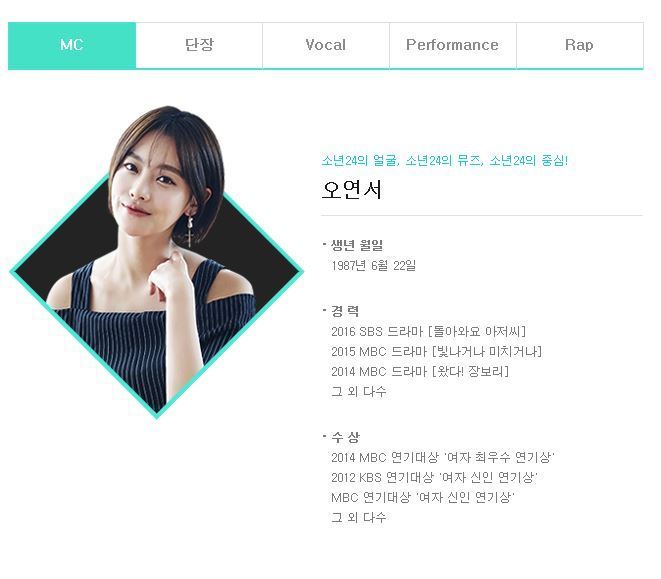Click the diamond-shaped profile photo

(157, 261)
